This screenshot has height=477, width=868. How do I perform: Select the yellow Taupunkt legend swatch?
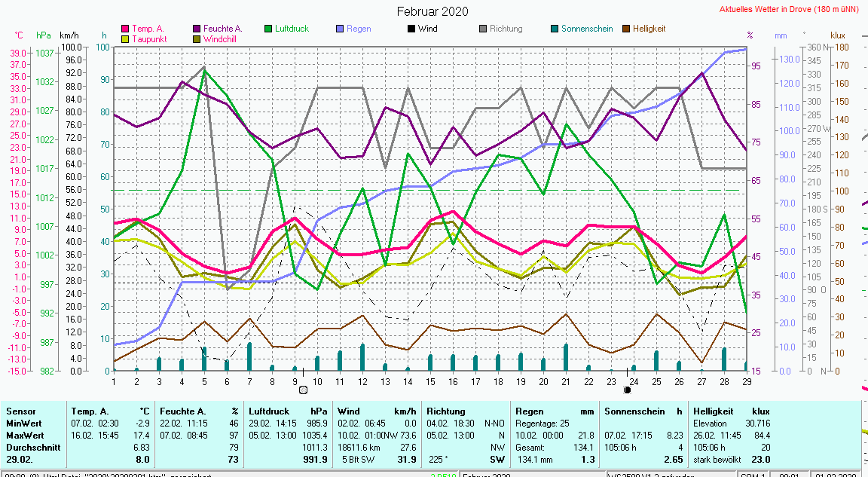(x=126, y=38)
